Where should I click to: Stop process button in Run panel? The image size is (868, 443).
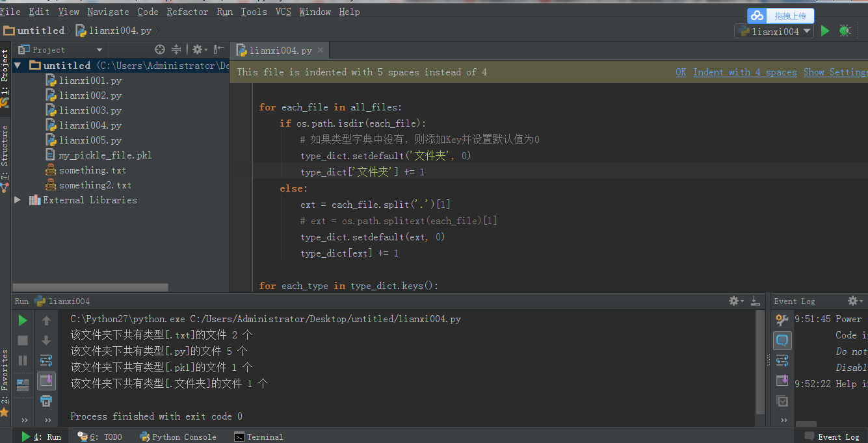[x=23, y=340]
